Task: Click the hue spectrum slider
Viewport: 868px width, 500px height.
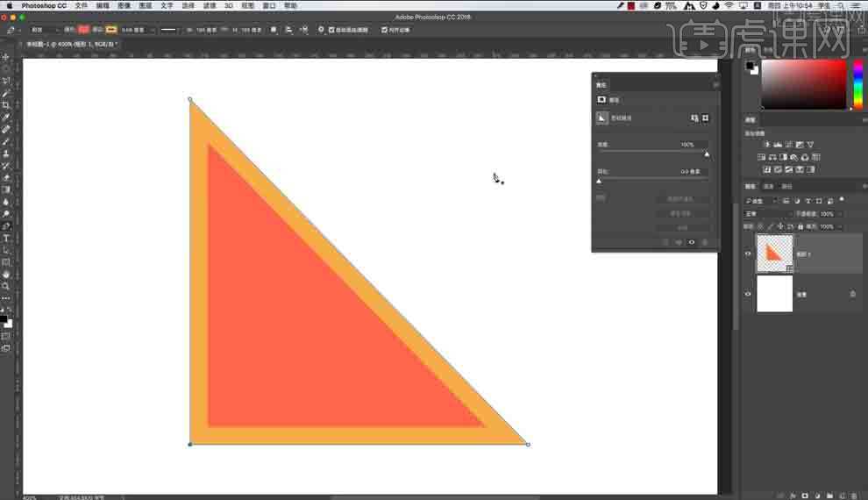Action: 857,84
